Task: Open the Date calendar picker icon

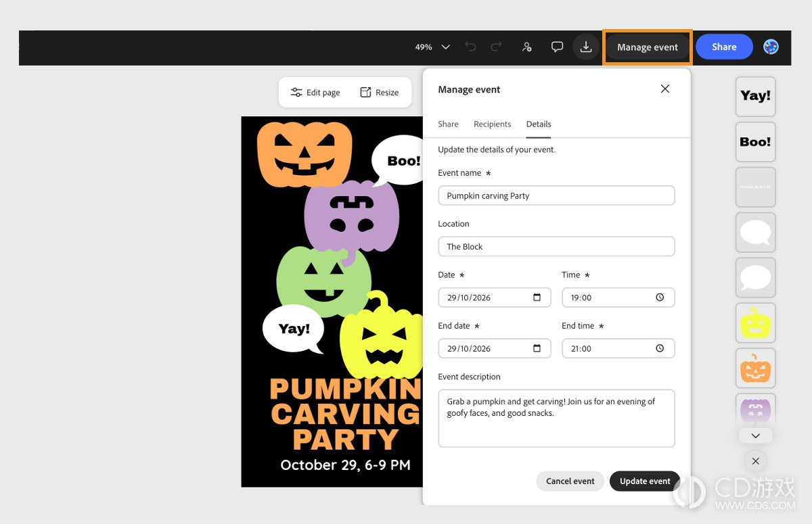Action: tap(537, 297)
